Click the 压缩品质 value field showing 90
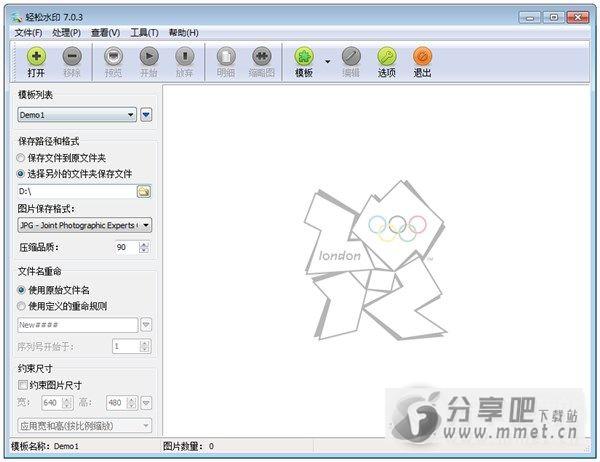Image resolution: width=600 pixels, height=462 pixels. pyautogui.click(x=126, y=247)
